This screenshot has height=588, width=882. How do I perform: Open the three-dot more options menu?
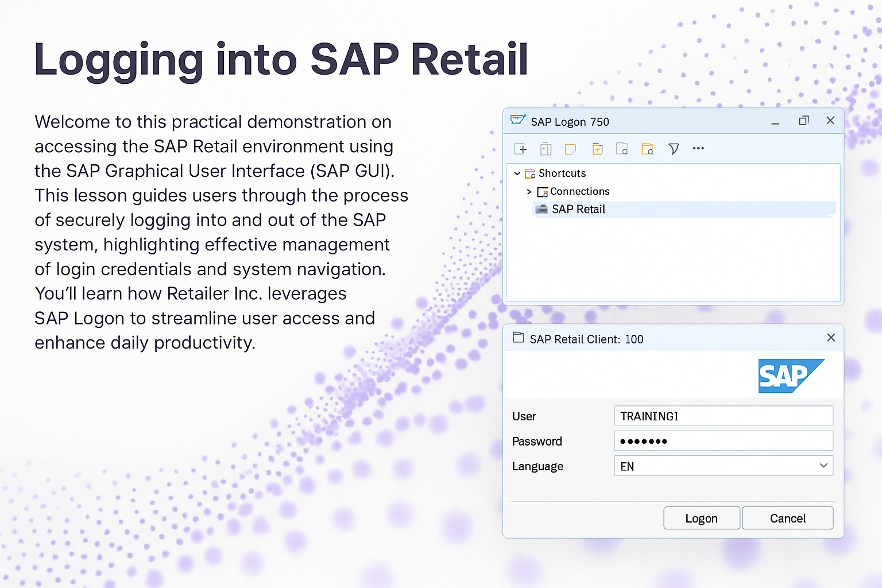coord(698,148)
